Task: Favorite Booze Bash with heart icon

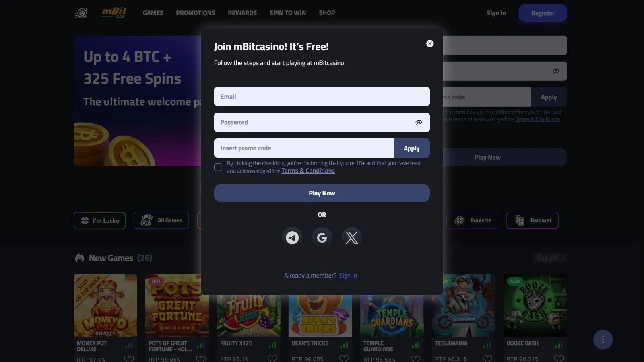Action: (x=559, y=358)
